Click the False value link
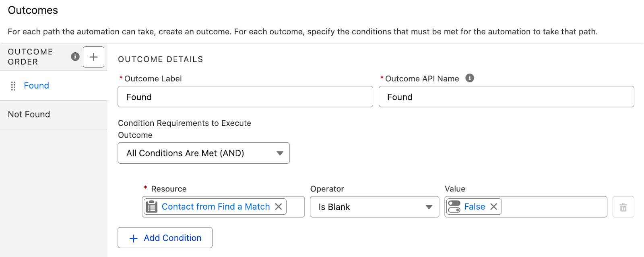Viewport: 644px width, 257px height. click(x=475, y=207)
